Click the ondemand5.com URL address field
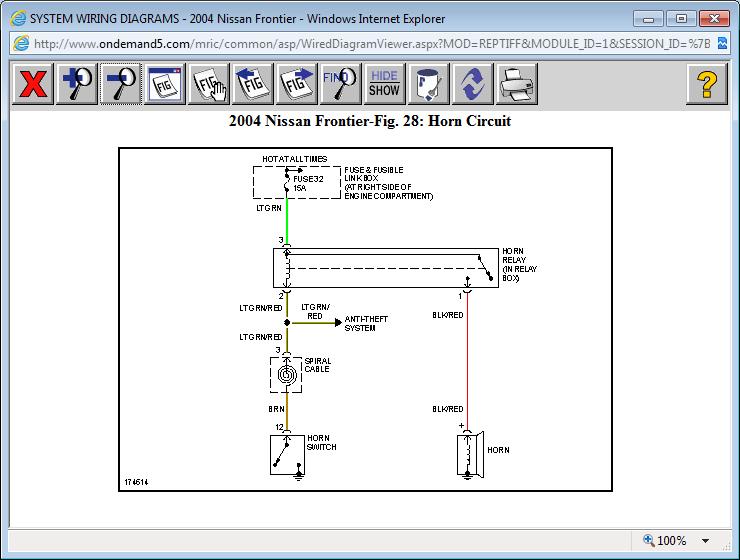The height and width of the screenshot is (560, 740). [372, 44]
